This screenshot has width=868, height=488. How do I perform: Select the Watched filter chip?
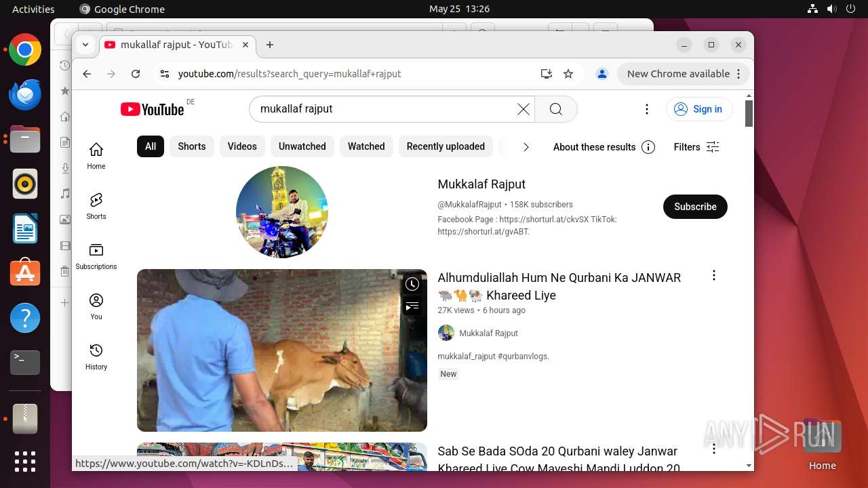pyautogui.click(x=366, y=146)
